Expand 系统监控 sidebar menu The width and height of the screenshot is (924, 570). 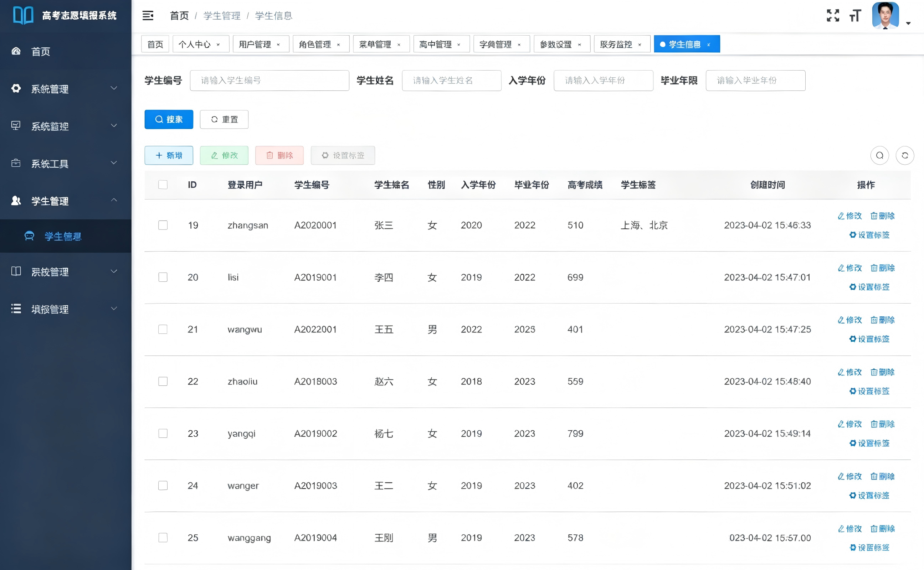point(66,126)
